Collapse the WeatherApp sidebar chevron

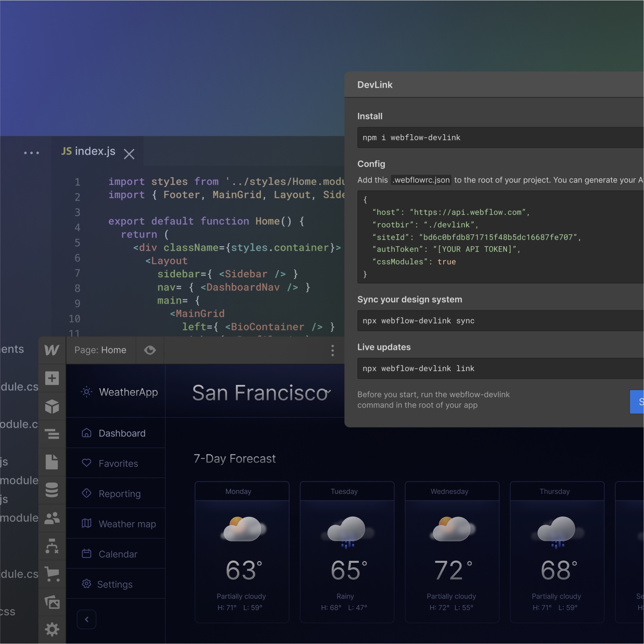86,619
